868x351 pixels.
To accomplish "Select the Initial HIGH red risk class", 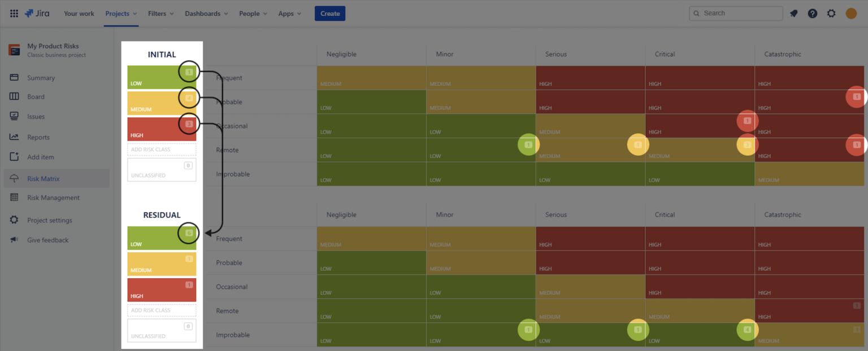I will point(162,129).
